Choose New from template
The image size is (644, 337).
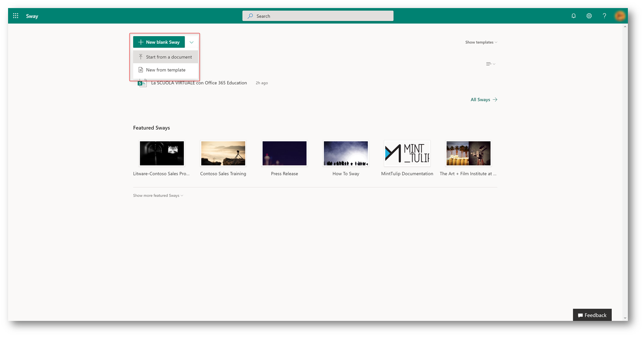coord(166,70)
